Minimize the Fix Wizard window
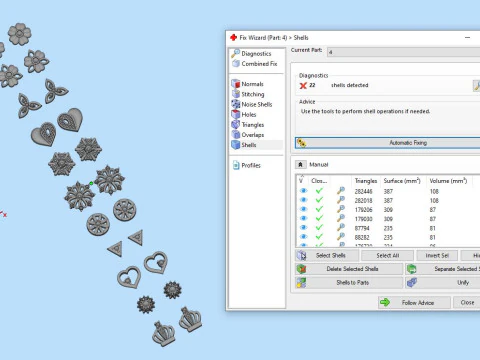The width and height of the screenshot is (480, 360). pyautogui.click(x=468, y=38)
